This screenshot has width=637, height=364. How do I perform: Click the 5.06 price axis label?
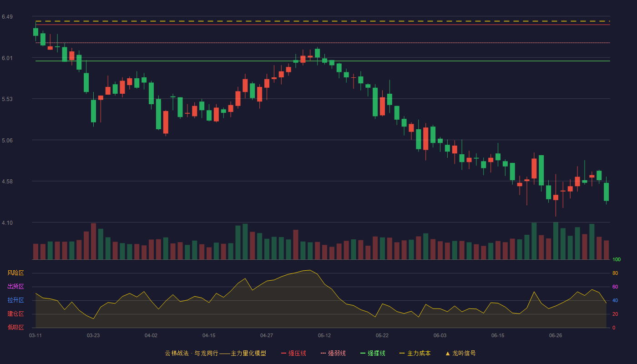click(7, 141)
